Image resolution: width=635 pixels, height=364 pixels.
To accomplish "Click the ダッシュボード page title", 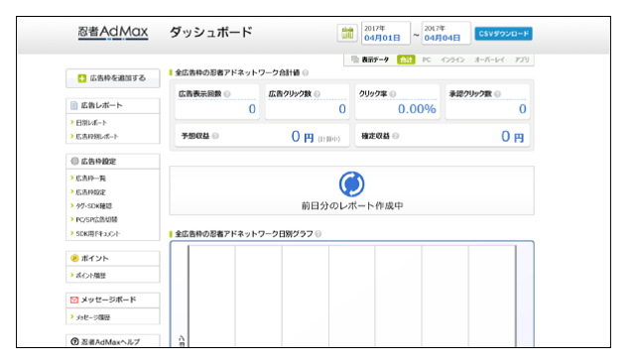I will click(210, 32).
